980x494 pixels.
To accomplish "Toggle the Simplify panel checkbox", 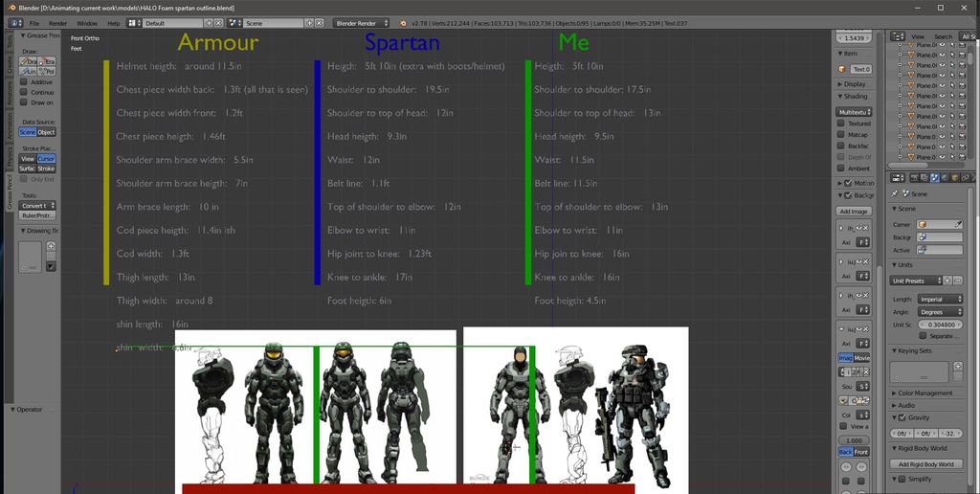I will pyautogui.click(x=902, y=479).
